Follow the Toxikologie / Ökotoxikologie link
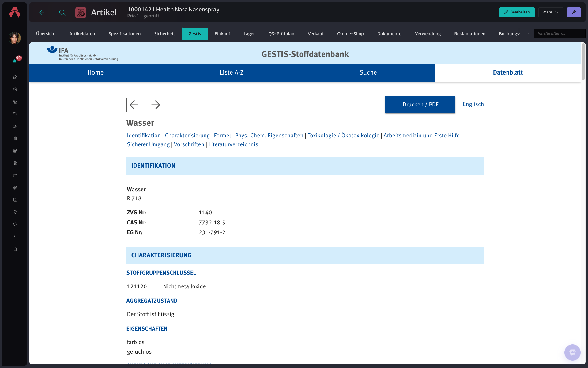 343,136
